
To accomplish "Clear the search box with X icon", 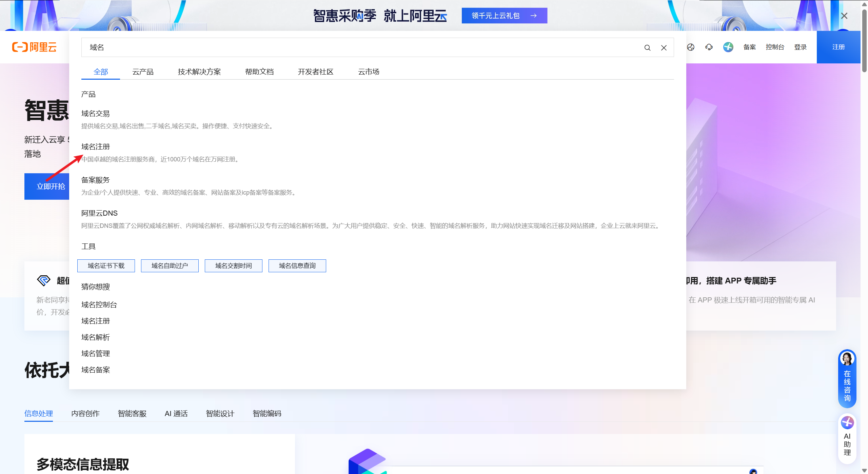I will pos(664,47).
